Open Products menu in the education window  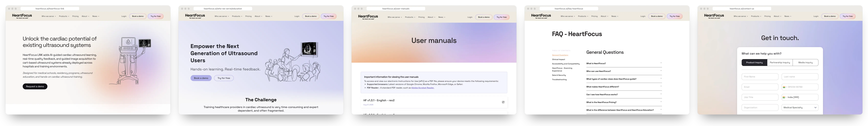coord(237,16)
